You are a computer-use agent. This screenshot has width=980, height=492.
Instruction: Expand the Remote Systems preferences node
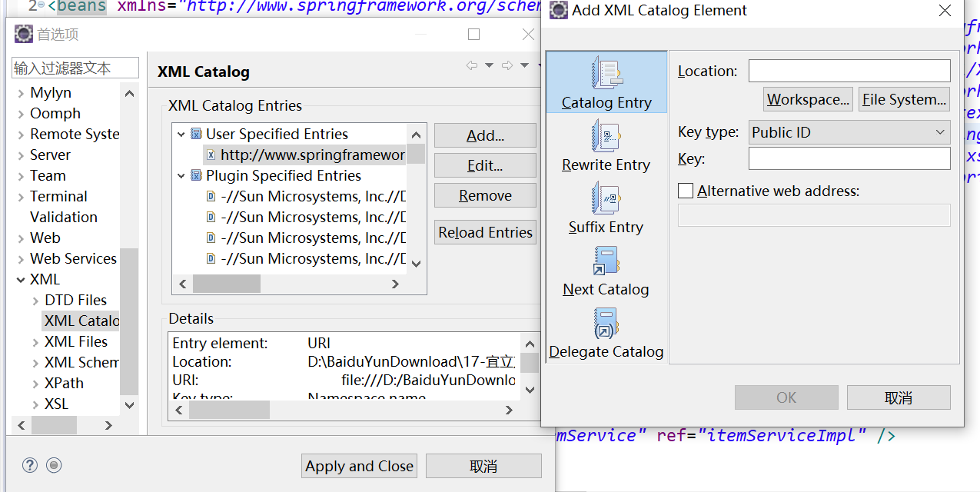tap(21, 135)
